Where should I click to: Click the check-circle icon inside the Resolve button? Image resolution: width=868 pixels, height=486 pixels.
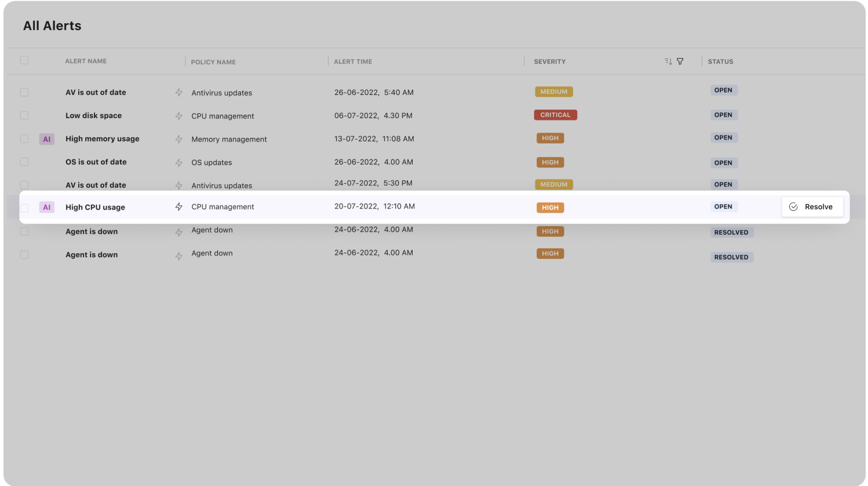tap(793, 207)
